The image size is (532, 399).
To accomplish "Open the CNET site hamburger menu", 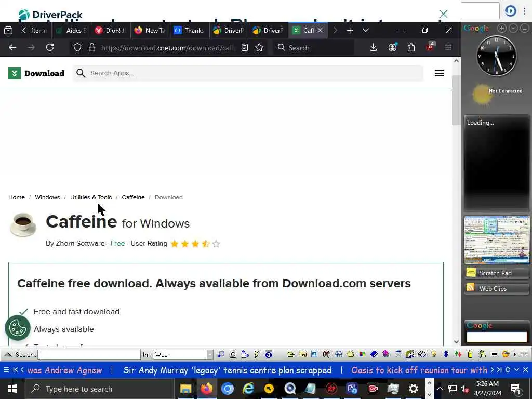I will 440,73.
